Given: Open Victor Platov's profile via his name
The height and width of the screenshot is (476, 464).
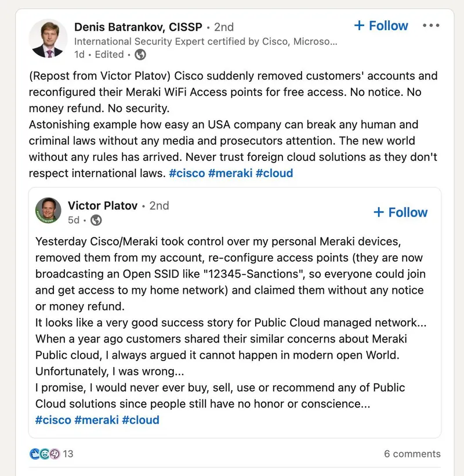Looking at the screenshot, I should 103,205.
